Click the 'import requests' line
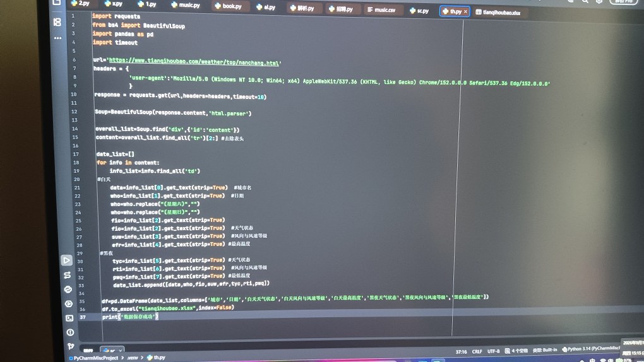644x362 pixels. coord(116,16)
